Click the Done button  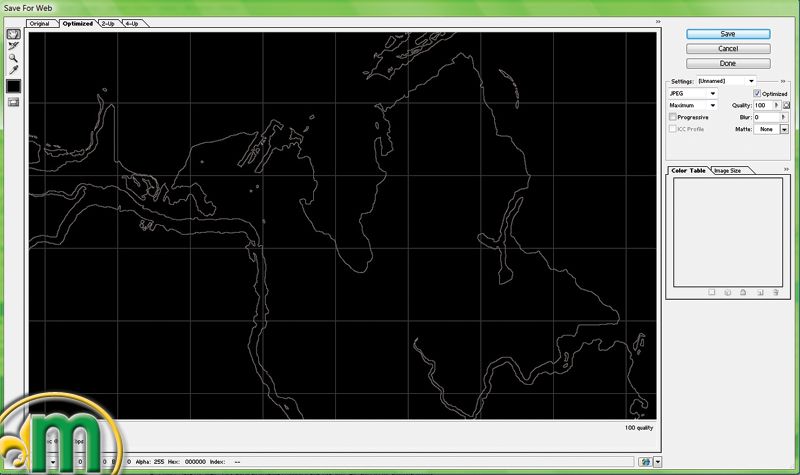[x=728, y=63]
